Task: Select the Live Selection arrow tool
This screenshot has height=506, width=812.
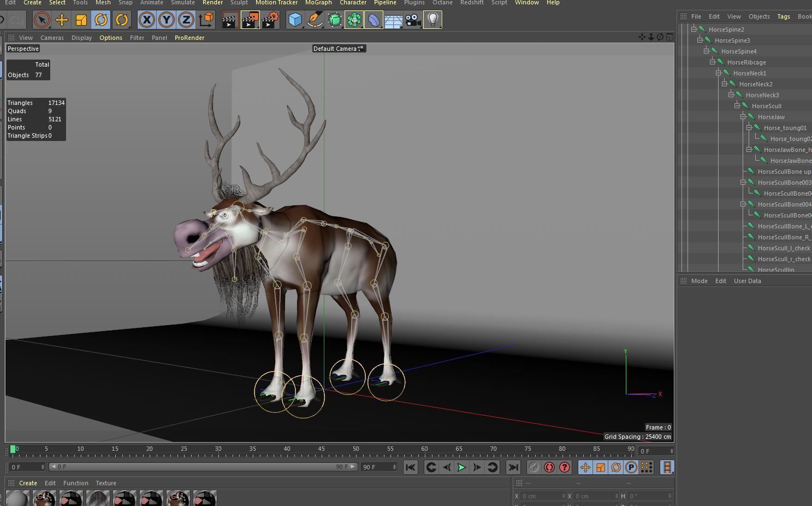Action: (x=42, y=20)
